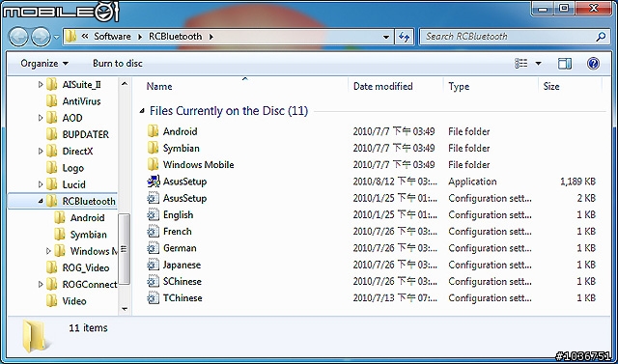618x364 pixels.
Task: Click Burn to disc
Action: [118, 64]
